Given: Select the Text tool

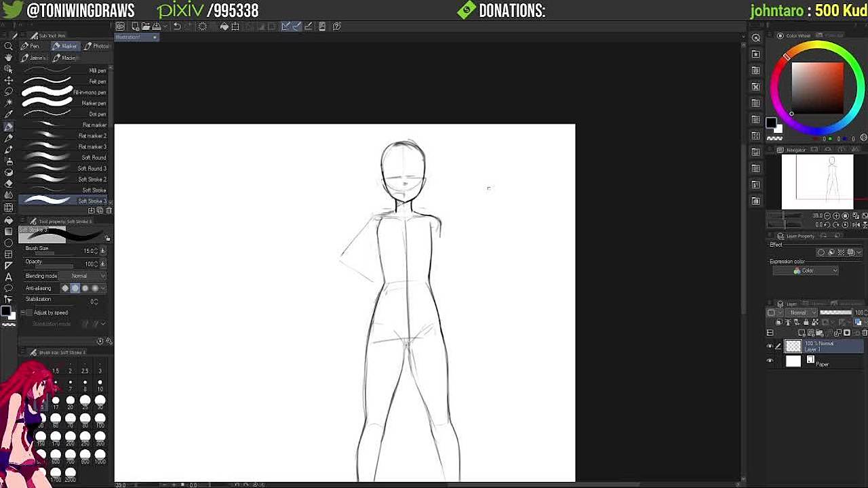Looking at the screenshot, I should pyautogui.click(x=8, y=277).
